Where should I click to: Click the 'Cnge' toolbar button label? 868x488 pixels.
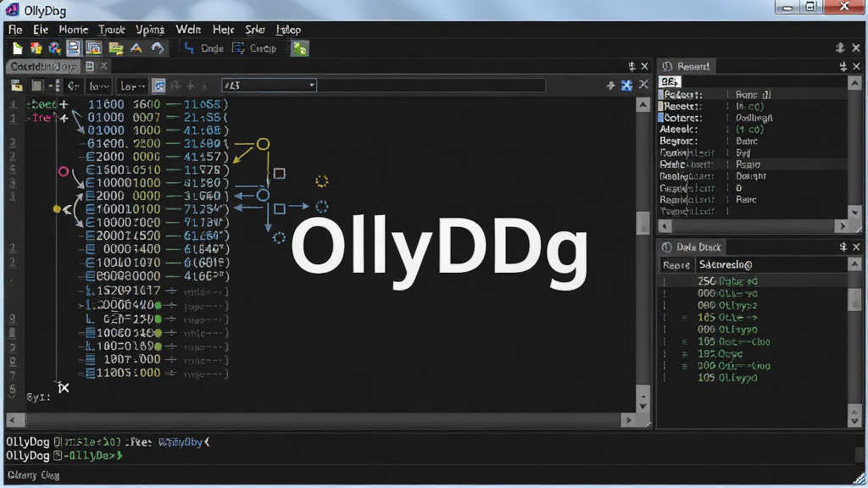(213, 48)
